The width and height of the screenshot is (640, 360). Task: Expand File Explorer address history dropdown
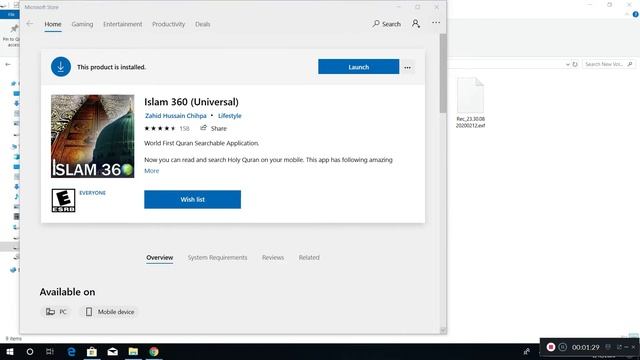tap(567, 64)
